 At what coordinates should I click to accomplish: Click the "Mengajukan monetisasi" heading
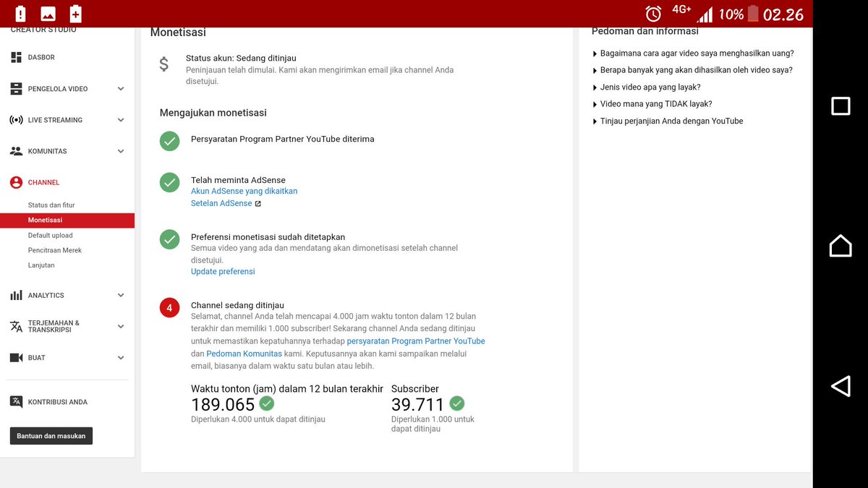tap(213, 113)
